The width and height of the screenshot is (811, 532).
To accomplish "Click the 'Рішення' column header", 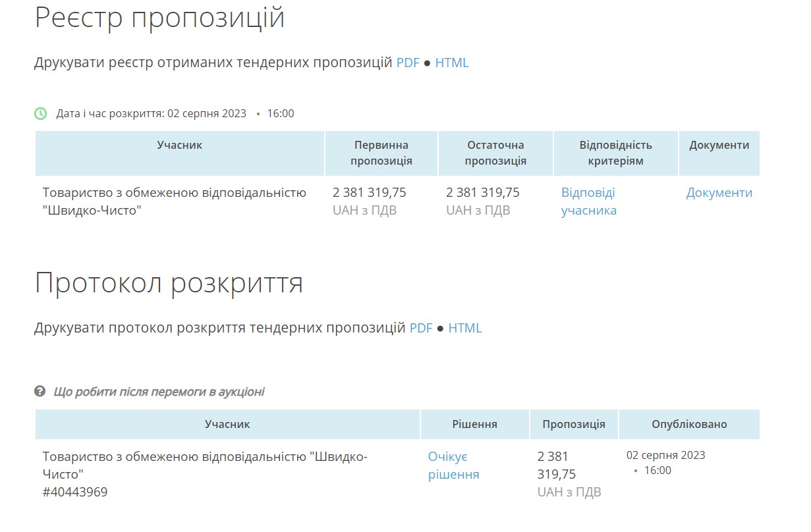I will pos(475,424).
